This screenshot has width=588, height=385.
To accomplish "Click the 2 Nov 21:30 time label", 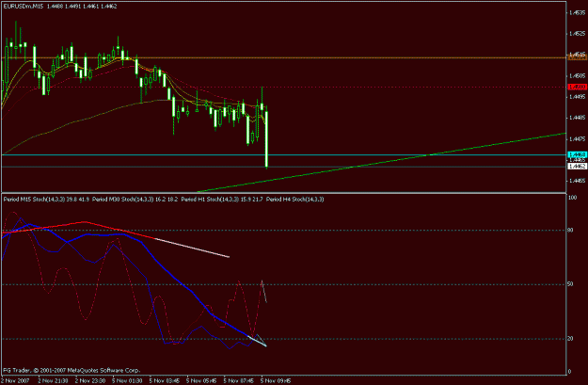I will pyautogui.click(x=53, y=380).
